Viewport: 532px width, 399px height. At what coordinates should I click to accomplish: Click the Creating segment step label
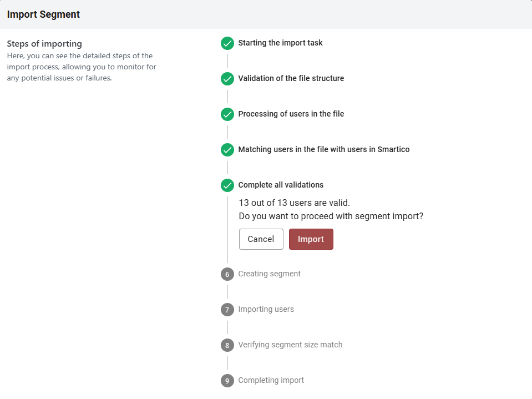pyautogui.click(x=269, y=274)
